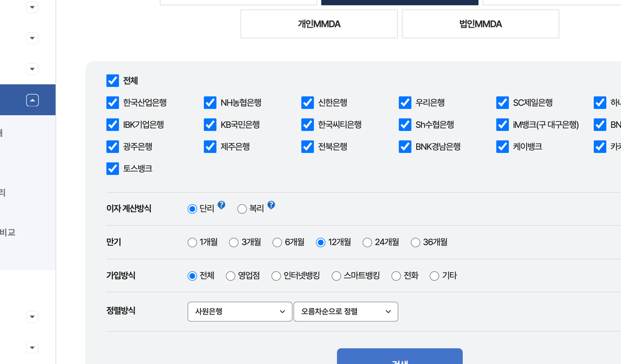This screenshot has width=621, height=364.
Task: Click the blue 검색 search button
Action: (x=400, y=357)
